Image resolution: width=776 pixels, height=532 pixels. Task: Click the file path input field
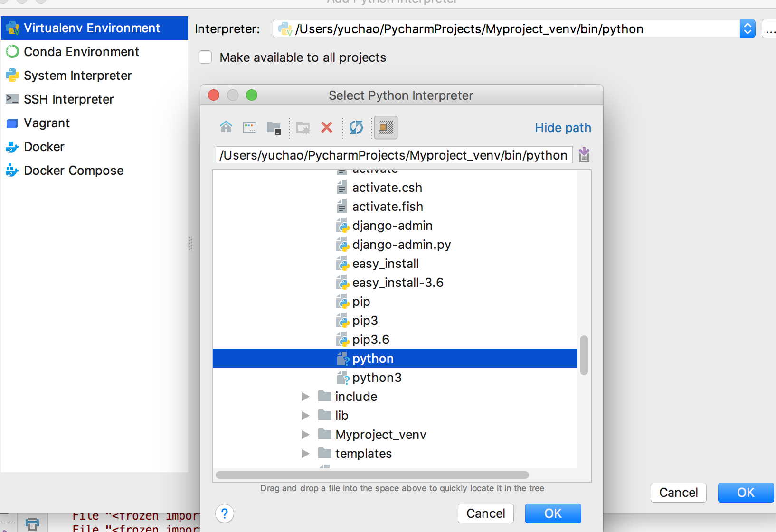(394, 155)
